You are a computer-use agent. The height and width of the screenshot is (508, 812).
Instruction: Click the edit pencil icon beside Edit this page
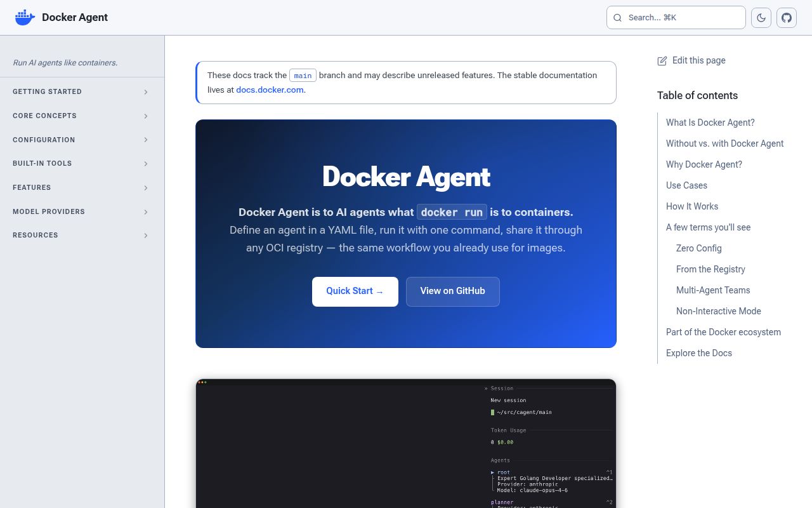click(662, 60)
